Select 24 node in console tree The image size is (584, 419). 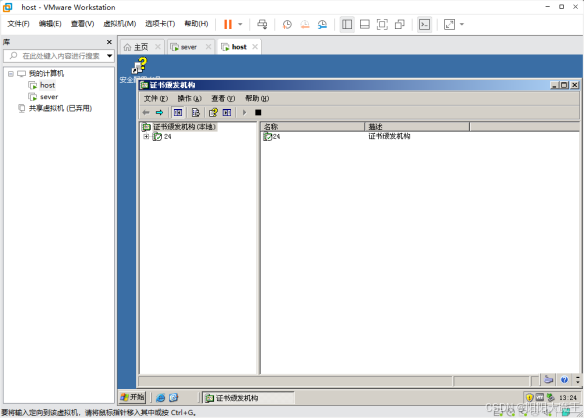tap(162, 137)
